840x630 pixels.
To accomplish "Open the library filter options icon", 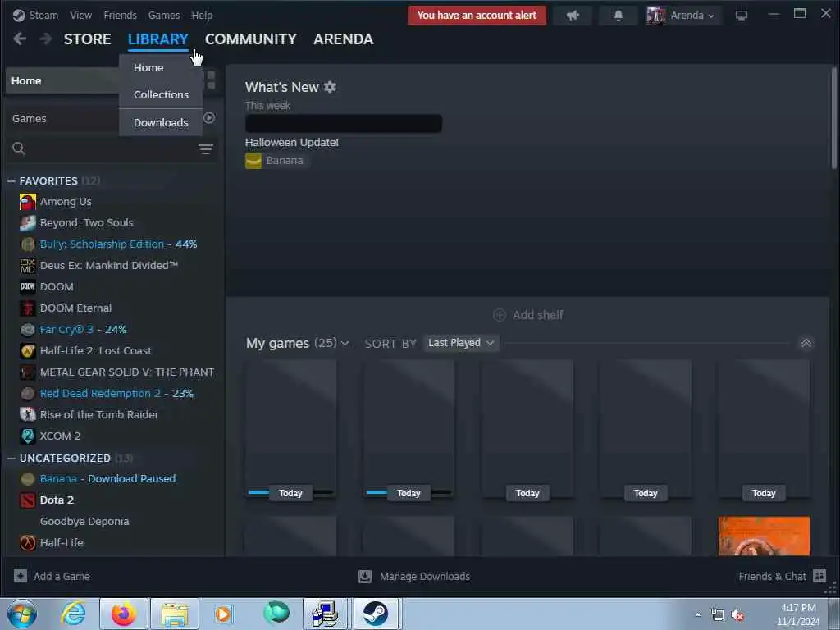I will tap(206, 149).
